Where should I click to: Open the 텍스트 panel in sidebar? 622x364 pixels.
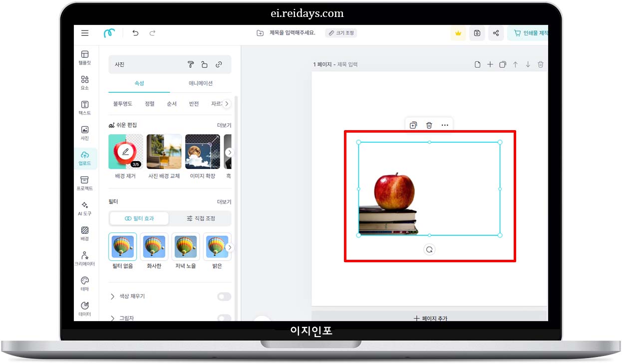click(84, 106)
